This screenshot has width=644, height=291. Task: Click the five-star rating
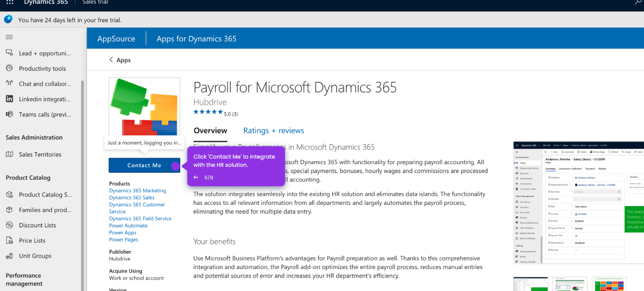tap(208, 112)
